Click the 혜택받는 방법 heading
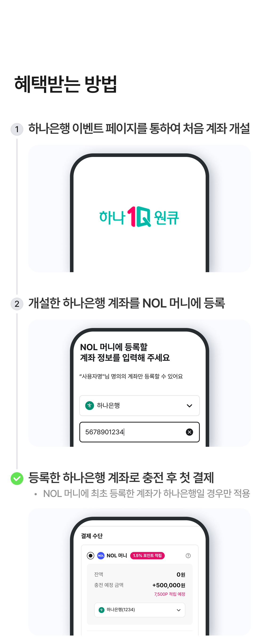Screen dimensions: 265x644 [x=66, y=84]
